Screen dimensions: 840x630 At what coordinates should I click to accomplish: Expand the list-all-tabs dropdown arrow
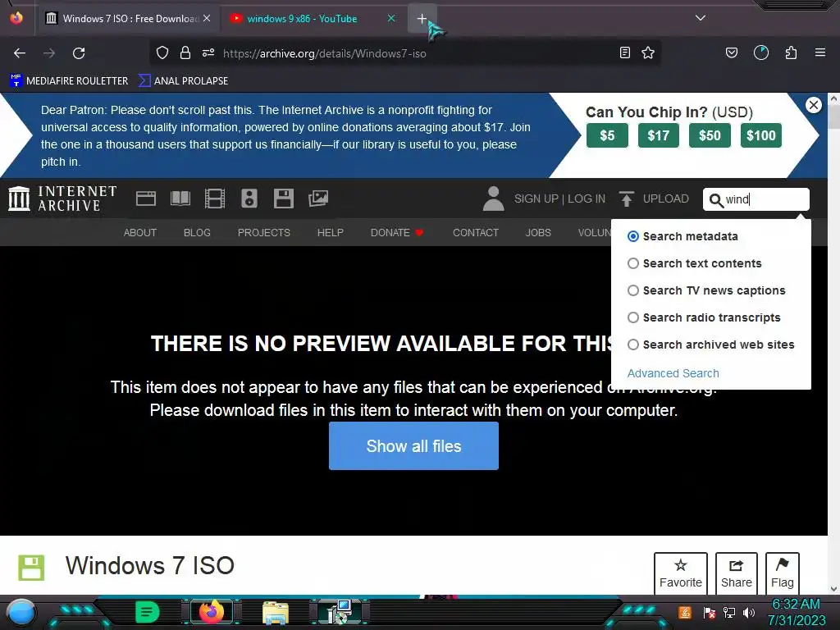pyautogui.click(x=701, y=18)
